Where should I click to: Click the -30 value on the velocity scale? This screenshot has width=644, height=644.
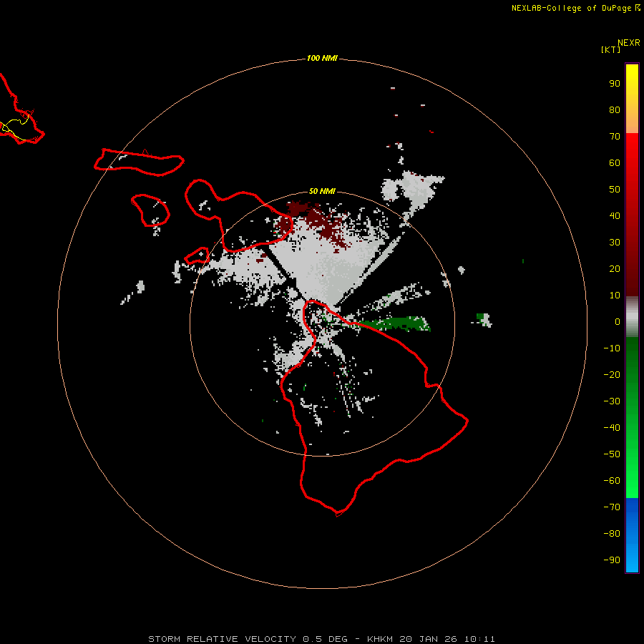pos(612,401)
